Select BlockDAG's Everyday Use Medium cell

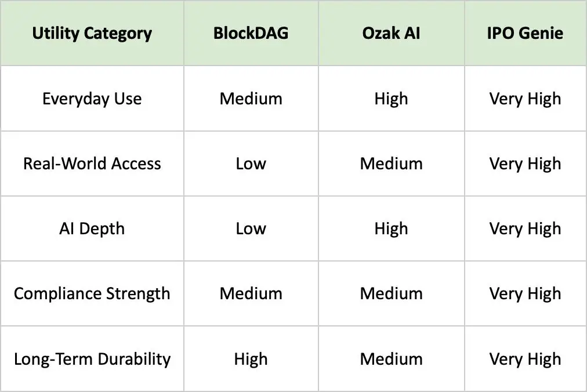click(251, 99)
